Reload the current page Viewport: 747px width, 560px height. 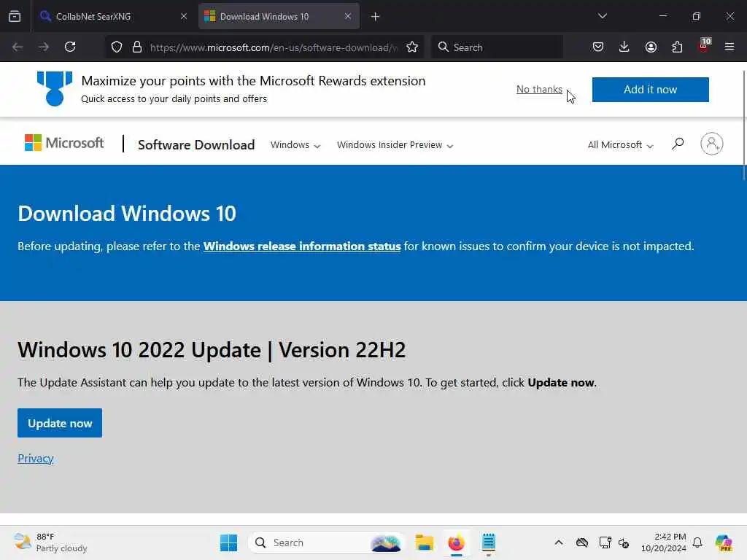tap(70, 47)
